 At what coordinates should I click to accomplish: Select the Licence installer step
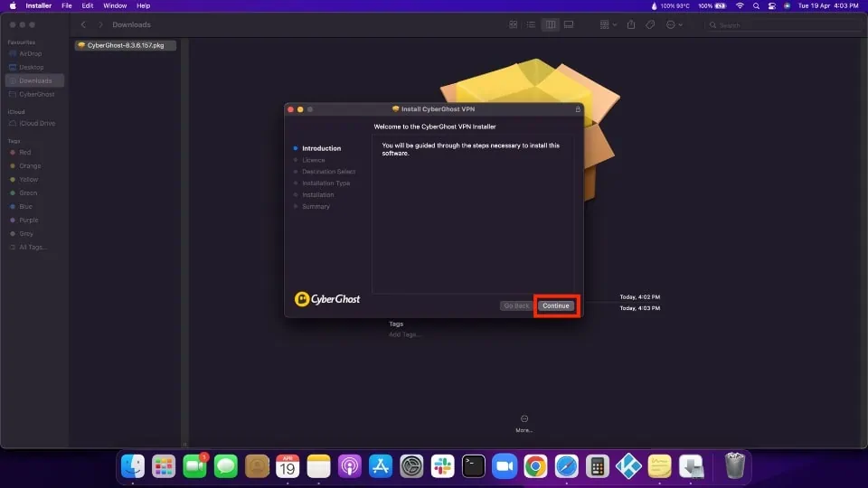click(x=314, y=160)
